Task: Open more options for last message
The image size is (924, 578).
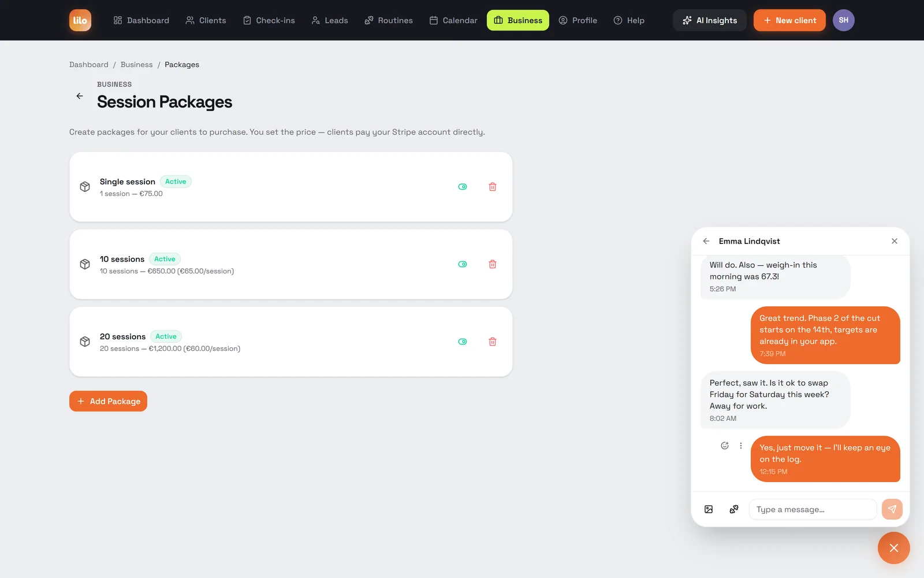Action: click(741, 446)
